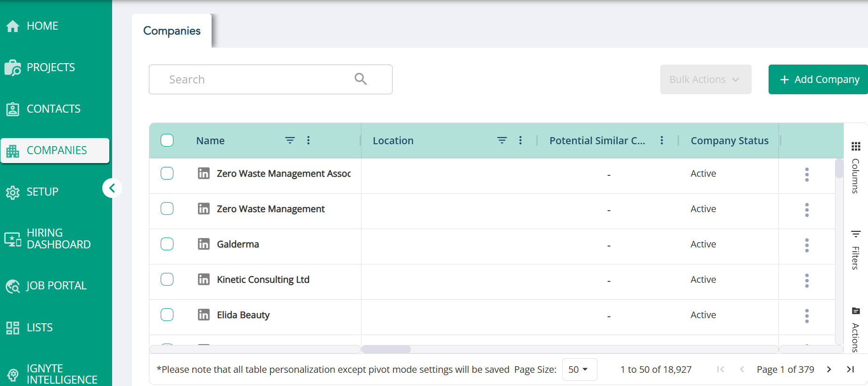Change the page size dropdown from 50
Viewport: 868px width, 386px height.
579,369
